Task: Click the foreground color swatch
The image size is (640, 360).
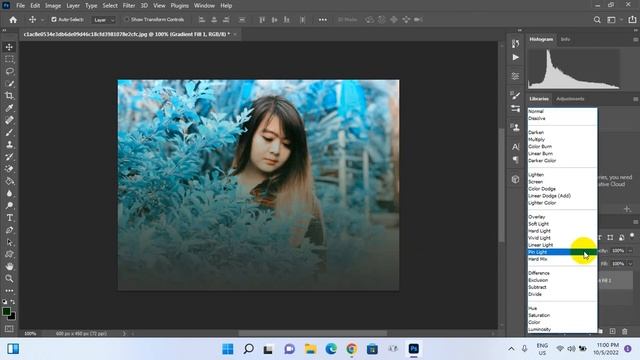Action: click(x=6, y=312)
